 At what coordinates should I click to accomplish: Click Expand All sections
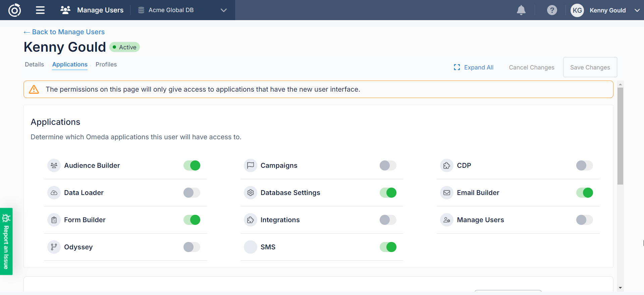474,67
